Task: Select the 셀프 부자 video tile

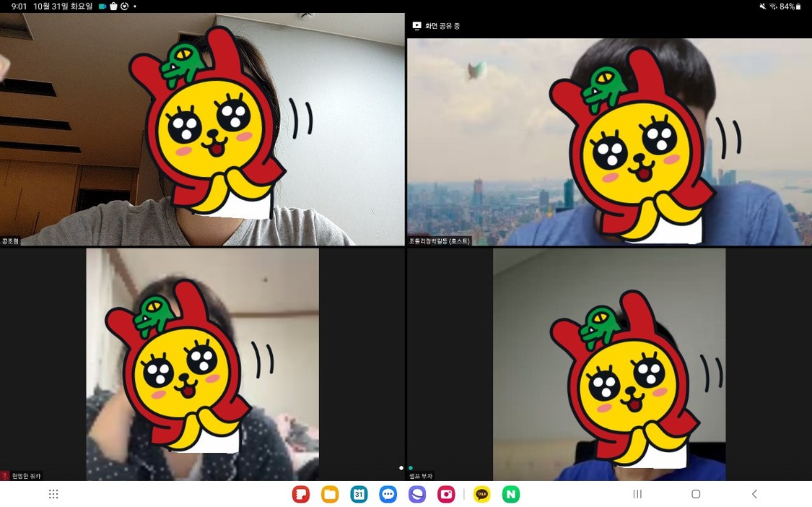Action: [609, 365]
